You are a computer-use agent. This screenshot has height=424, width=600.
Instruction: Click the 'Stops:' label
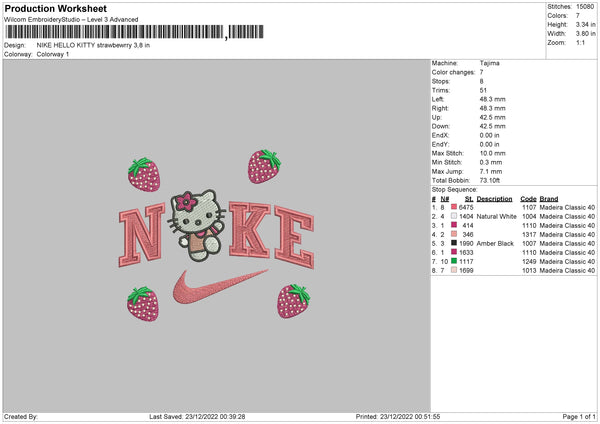point(441,81)
